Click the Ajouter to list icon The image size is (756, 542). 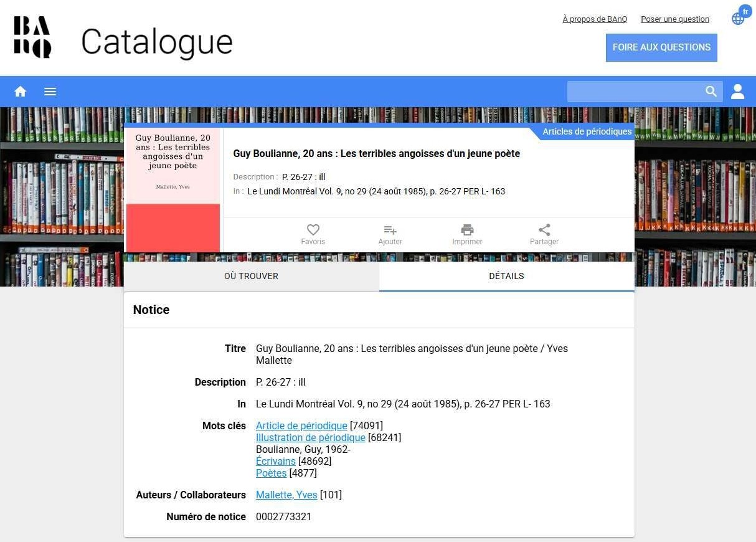[x=390, y=231]
